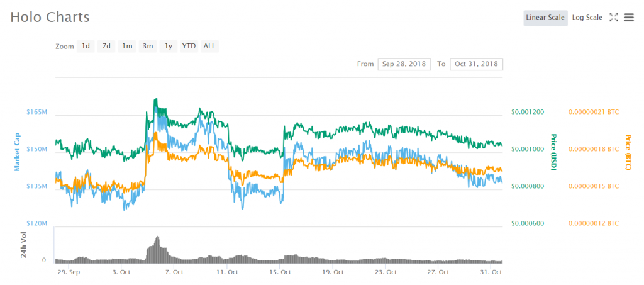The height and width of the screenshot is (285, 644).
Task: Set zoom range to 1d
Action: [x=86, y=46]
